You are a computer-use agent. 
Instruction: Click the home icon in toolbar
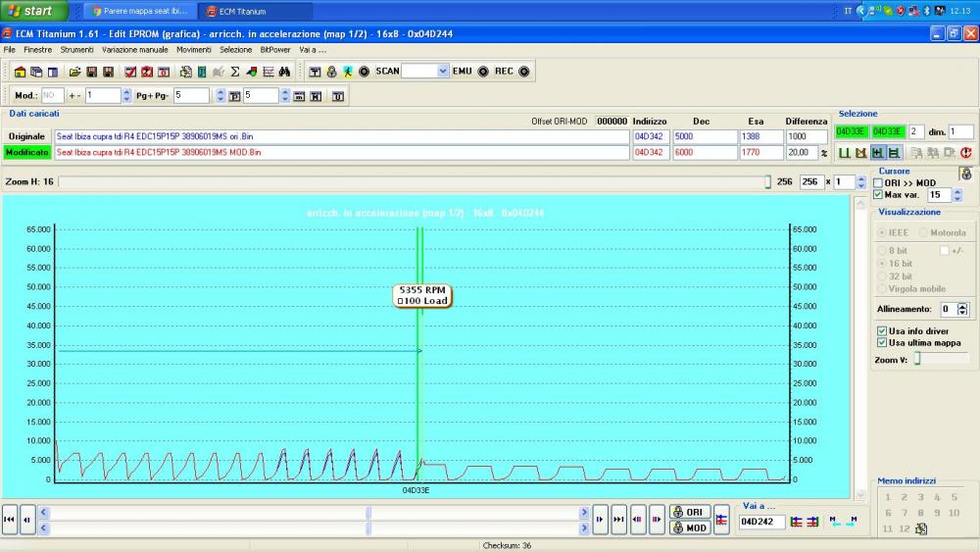(20, 72)
